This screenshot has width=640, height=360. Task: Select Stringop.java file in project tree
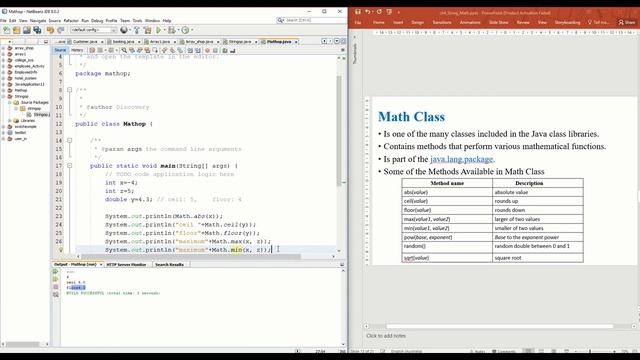(x=38, y=115)
